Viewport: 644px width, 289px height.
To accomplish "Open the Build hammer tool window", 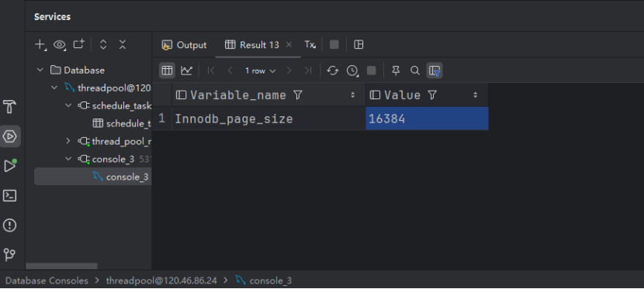I will tap(9, 107).
